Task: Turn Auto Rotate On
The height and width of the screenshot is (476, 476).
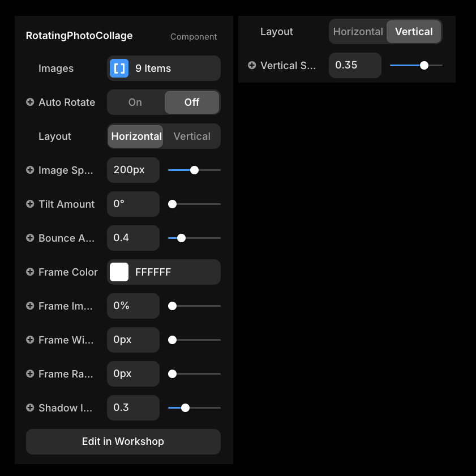Action: coord(135,102)
